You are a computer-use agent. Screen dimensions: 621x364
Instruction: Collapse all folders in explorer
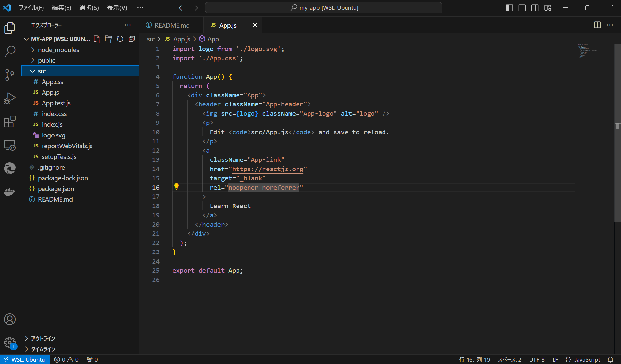[x=132, y=39]
